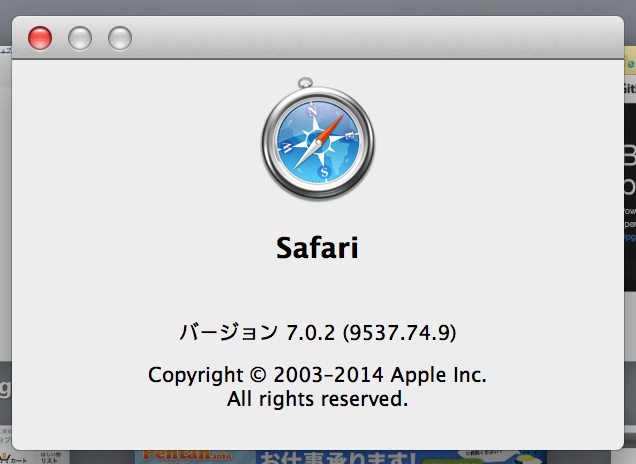
Task: Click the zoom button in the title bar
Action: pos(120,38)
